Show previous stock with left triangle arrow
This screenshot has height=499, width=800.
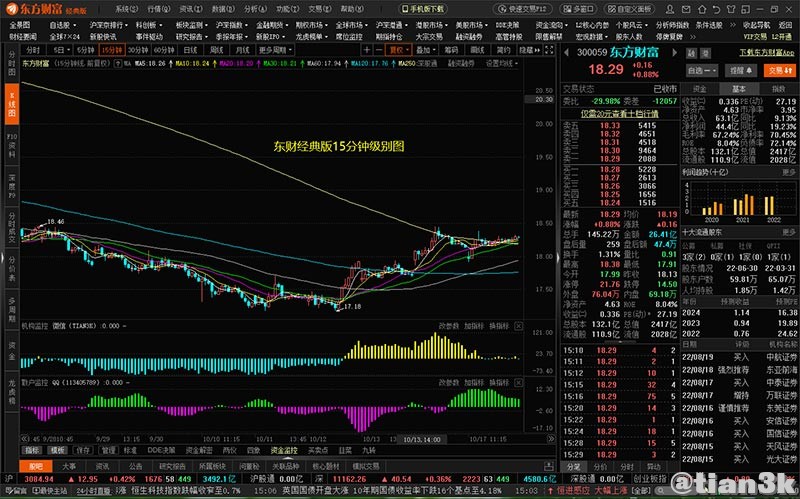[x=566, y=52]
